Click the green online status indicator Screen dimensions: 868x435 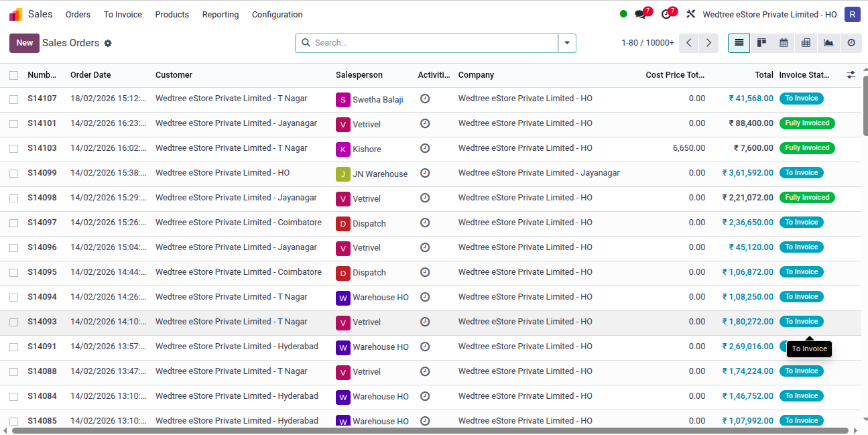pyautogui.click(x=623, y=14)
